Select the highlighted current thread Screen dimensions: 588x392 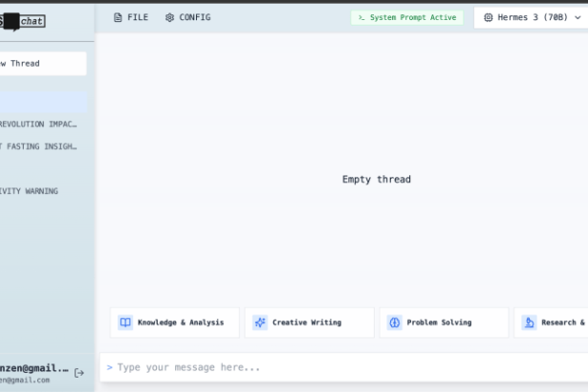[x=43, y=101]
